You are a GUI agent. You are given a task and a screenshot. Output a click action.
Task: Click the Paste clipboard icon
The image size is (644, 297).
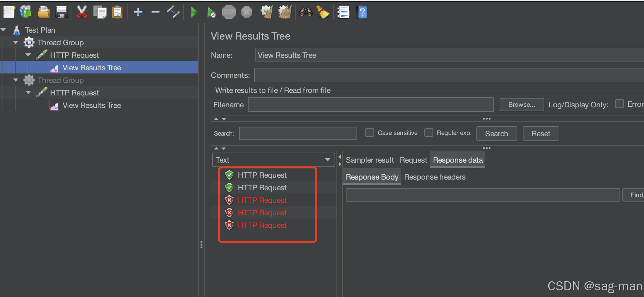coord(117,12)
